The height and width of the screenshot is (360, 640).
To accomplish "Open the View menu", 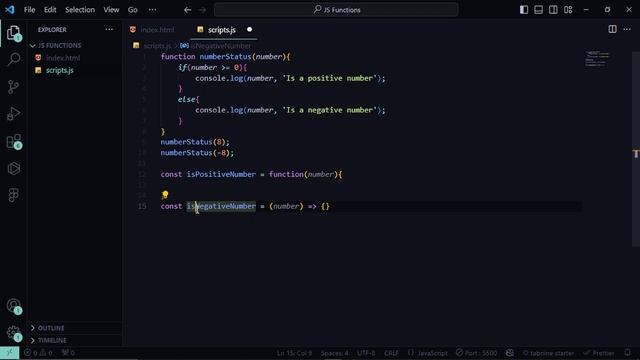I will pyautogui.click(x=111, y=10).
